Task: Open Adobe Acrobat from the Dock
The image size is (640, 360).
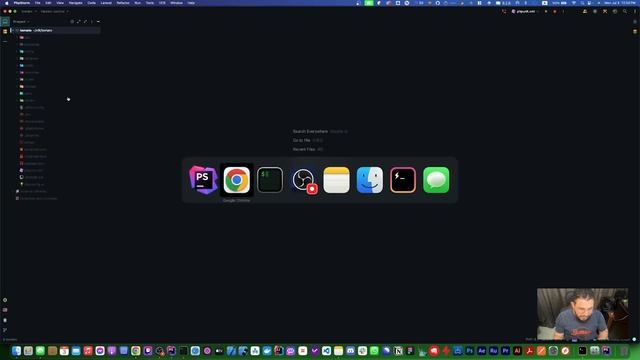Action: 529,351
